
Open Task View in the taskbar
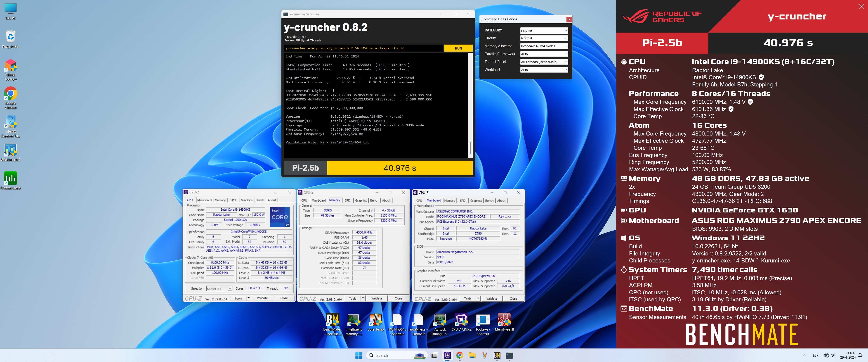(x=434, y=355)
